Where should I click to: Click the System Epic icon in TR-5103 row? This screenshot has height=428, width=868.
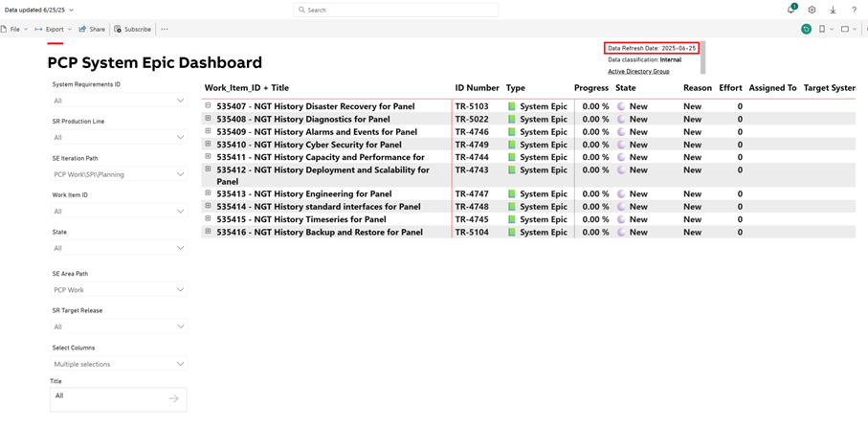coord(511,106)
